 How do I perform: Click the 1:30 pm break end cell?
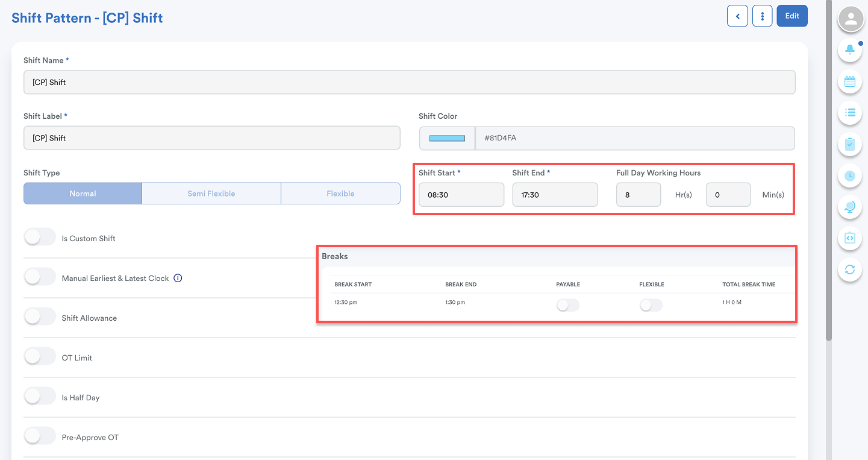(455, 303)
